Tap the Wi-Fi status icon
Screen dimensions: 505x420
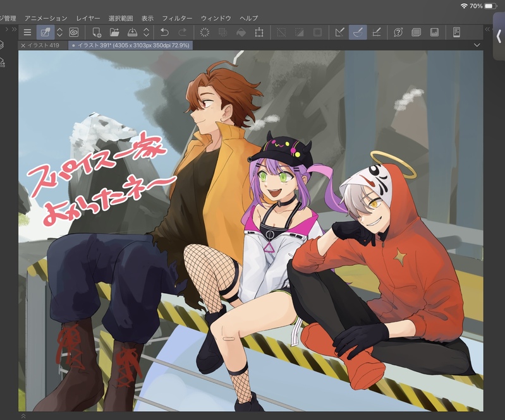pyautogui.click(x=464, y=6)
